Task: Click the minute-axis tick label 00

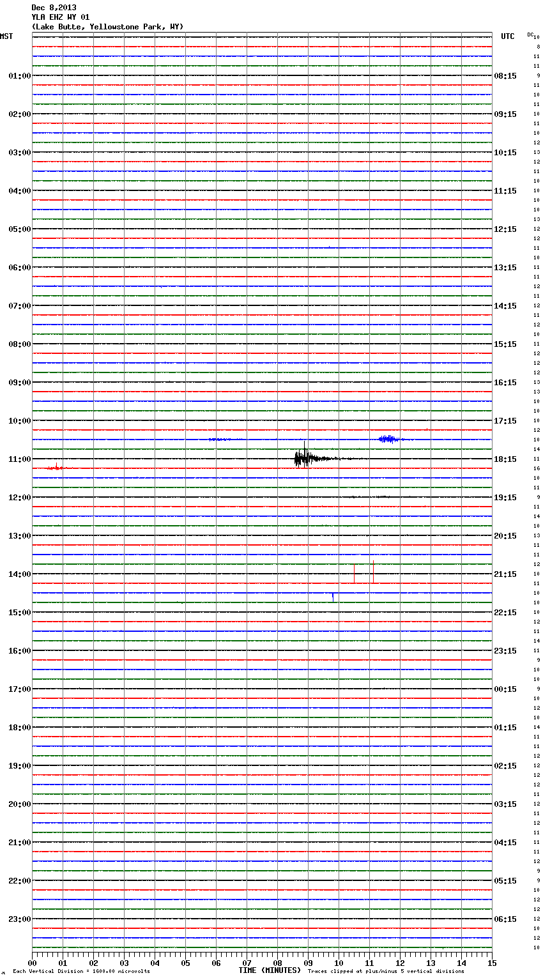Action: [32, 963]
